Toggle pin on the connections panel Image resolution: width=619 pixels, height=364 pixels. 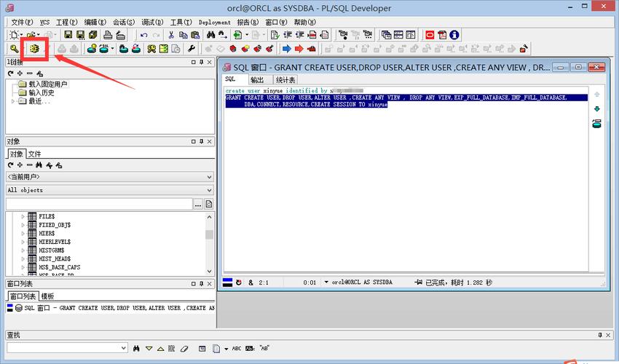[201, 62]
